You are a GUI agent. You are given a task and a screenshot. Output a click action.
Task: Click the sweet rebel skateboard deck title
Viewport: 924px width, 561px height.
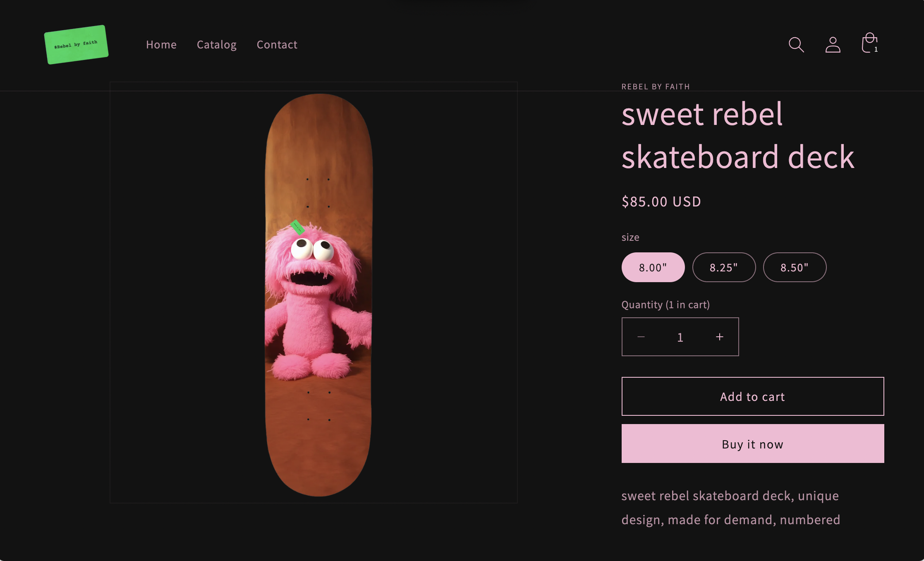click(x=737, y=135)
